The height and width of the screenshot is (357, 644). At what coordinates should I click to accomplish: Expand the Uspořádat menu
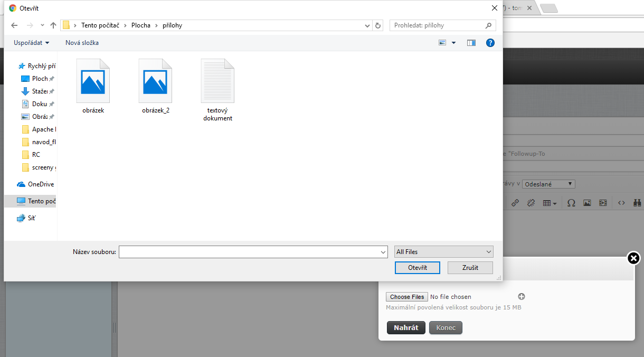click(31, 43)
